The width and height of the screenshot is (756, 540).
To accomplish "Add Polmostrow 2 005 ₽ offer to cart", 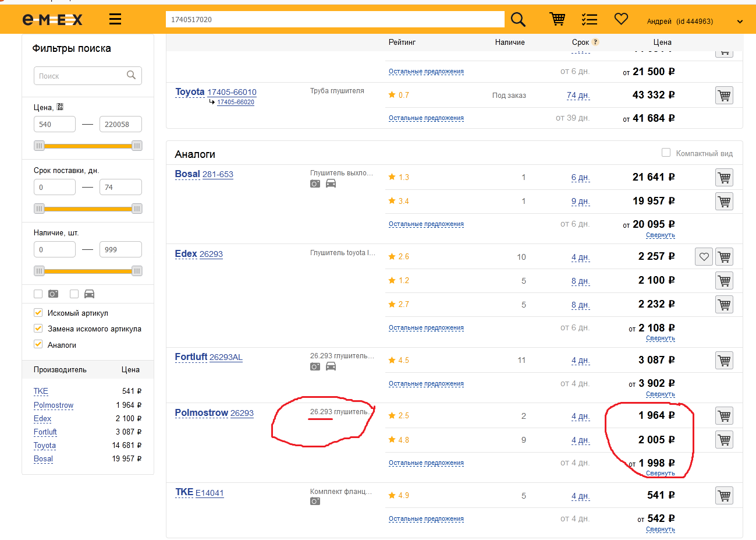I will [724, 440].
